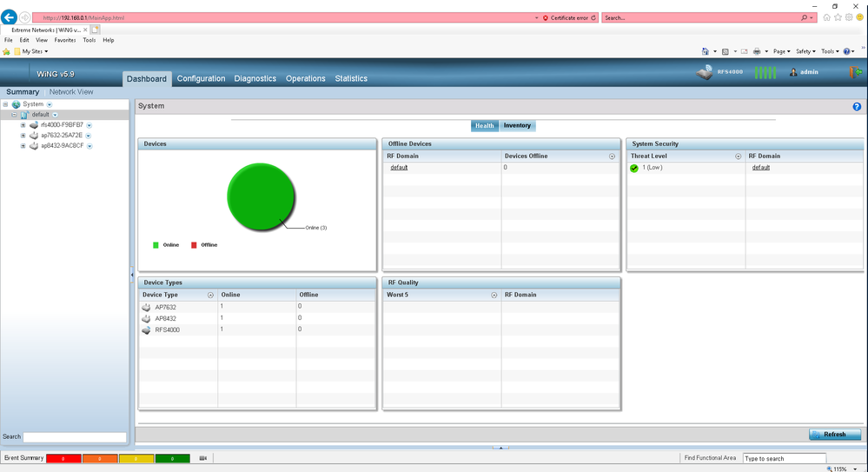The height and width of the screenshot is (472, 868).
Task: Switch to the Operations tab
Action: (306, 78)
